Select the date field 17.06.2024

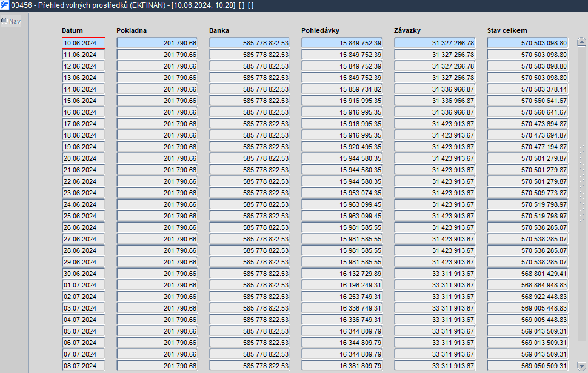(84, 124)
